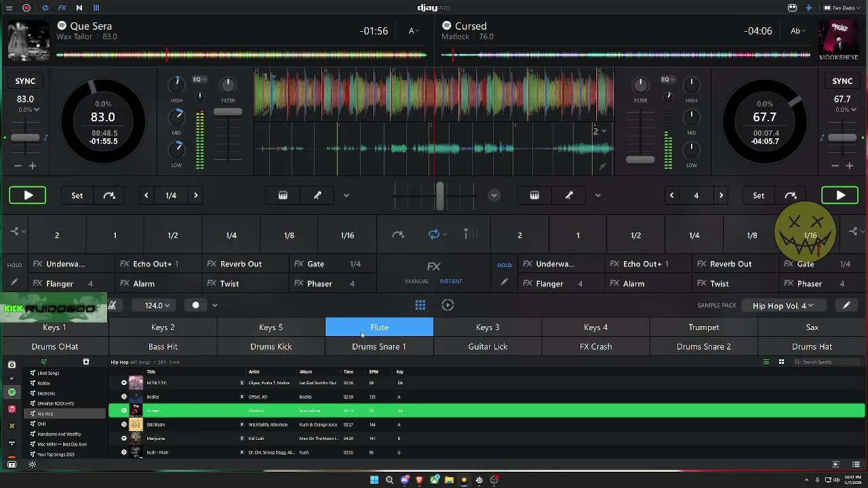Increase right deck loop length from 4
The width and height of the screenshot is (868, 488).
[721, 195]
